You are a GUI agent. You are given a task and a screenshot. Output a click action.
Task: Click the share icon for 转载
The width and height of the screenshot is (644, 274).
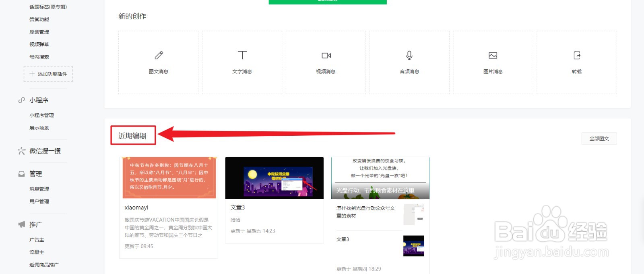(x=577, y=55)
